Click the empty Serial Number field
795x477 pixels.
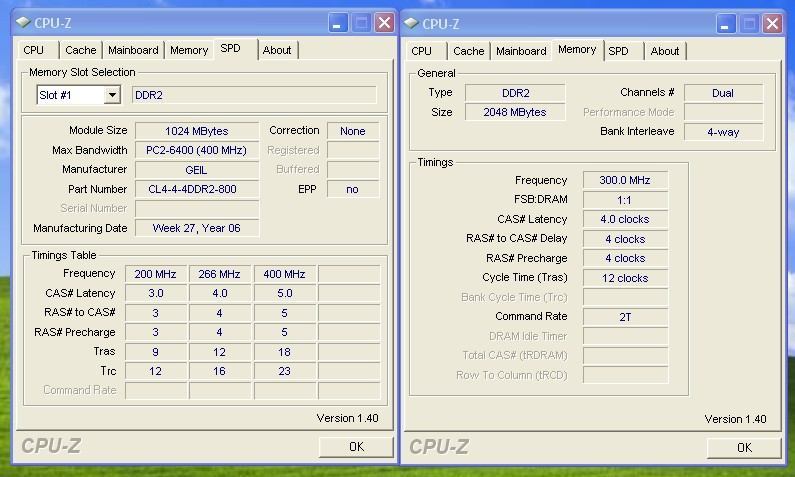[x=197, y=208]
